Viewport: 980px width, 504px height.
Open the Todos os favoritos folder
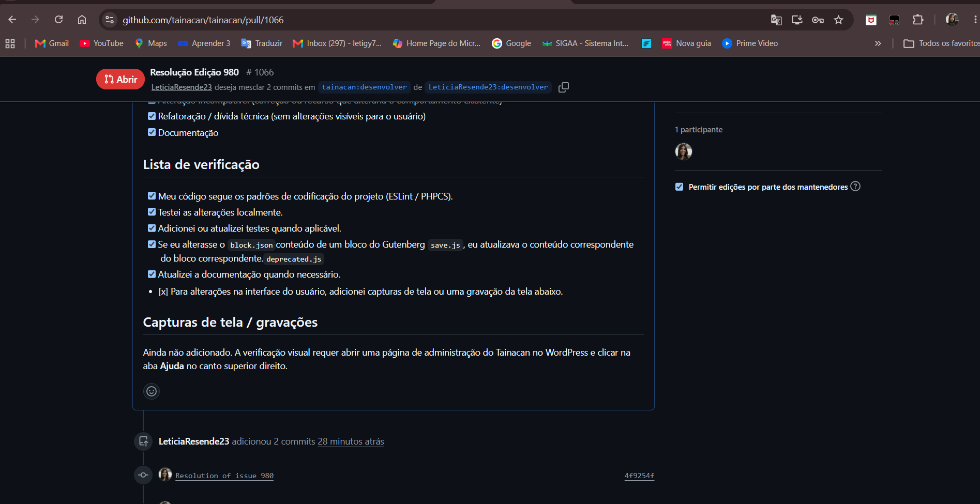[941, 43]
